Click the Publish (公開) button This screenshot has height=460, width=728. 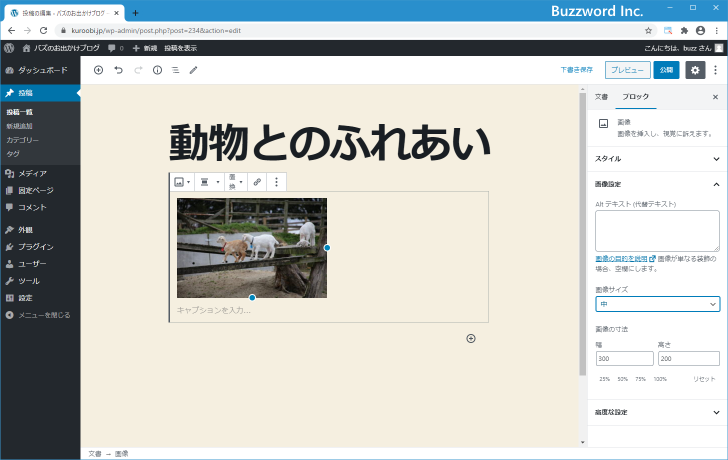pos(666,70)
